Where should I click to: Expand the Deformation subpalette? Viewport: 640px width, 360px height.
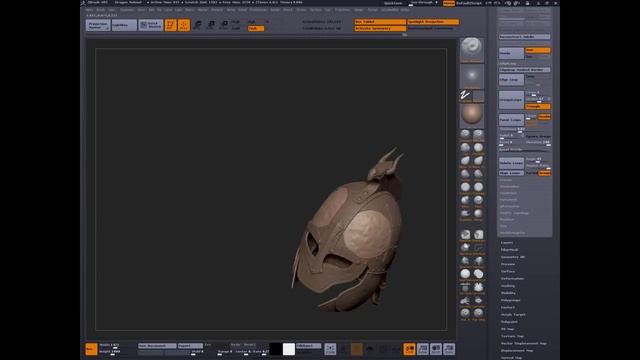[513, 279]
